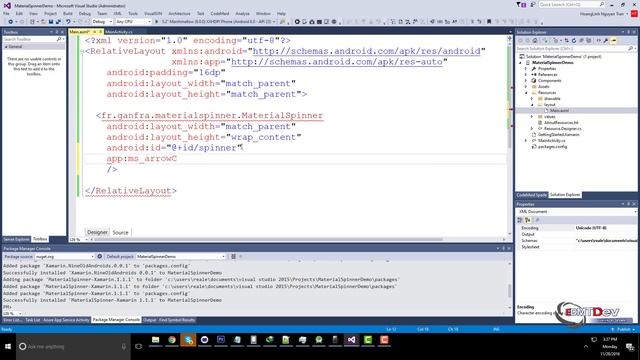Image resolution: width=640 pixels, height=360 pixels.
Task: Click the Cortana microphone icon
Action: click(124, 347)
